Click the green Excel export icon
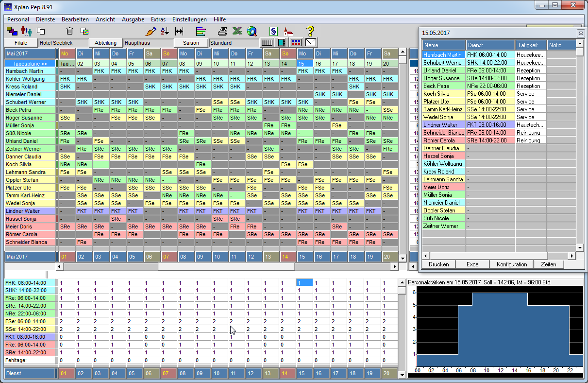This screenshot has width=588, height=383. pos(237,31)
